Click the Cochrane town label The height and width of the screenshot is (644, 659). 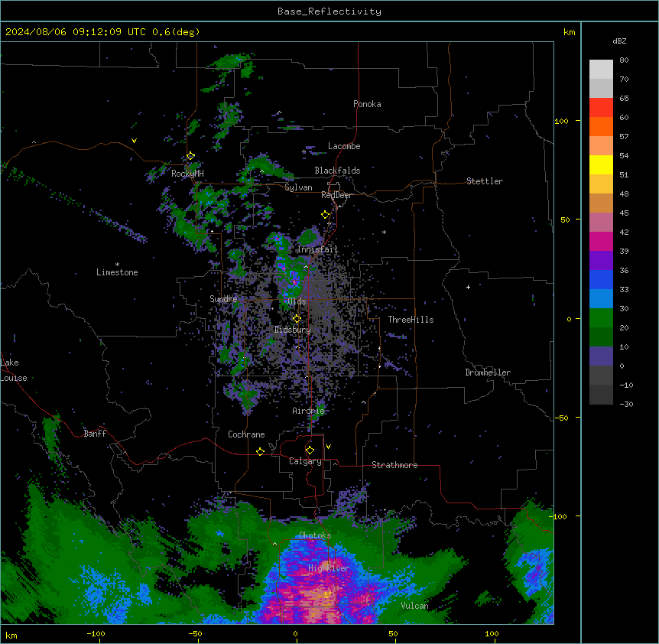(x=246, y=434)
